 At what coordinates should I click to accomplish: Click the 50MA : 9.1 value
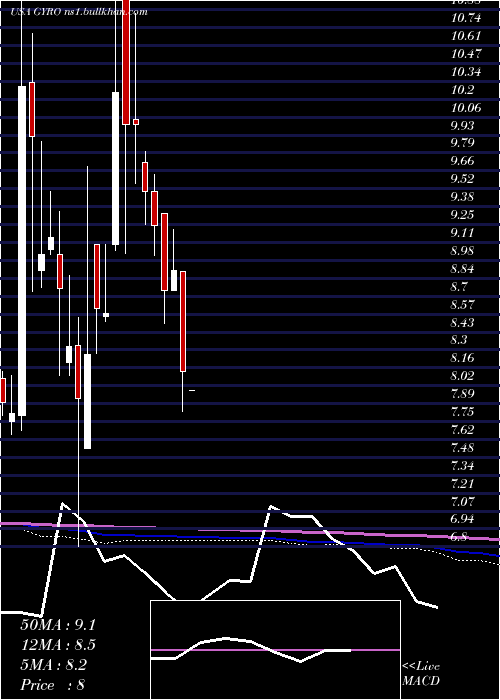tap(58, 625)
